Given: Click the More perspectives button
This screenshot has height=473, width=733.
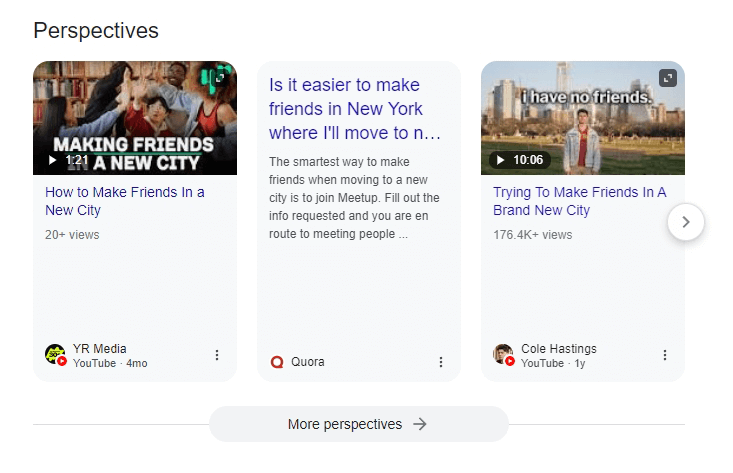Looking at the screenshot, I should point(359,424).
